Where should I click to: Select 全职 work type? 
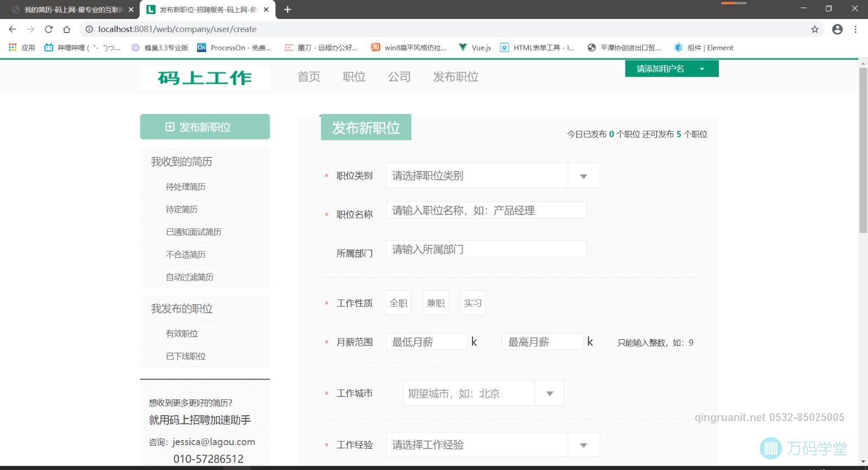point(398,303)
